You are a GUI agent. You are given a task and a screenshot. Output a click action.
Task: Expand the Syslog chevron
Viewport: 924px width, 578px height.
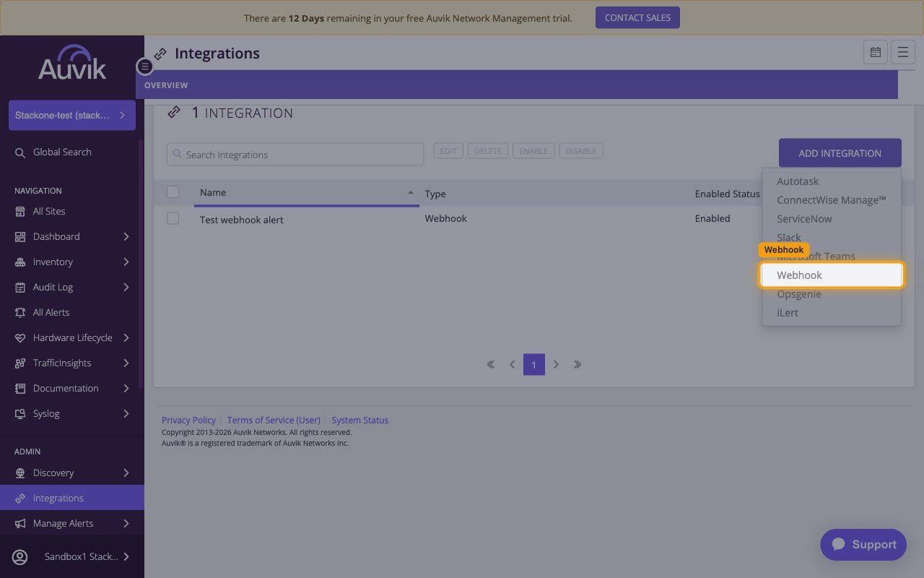tap(126, 414)
